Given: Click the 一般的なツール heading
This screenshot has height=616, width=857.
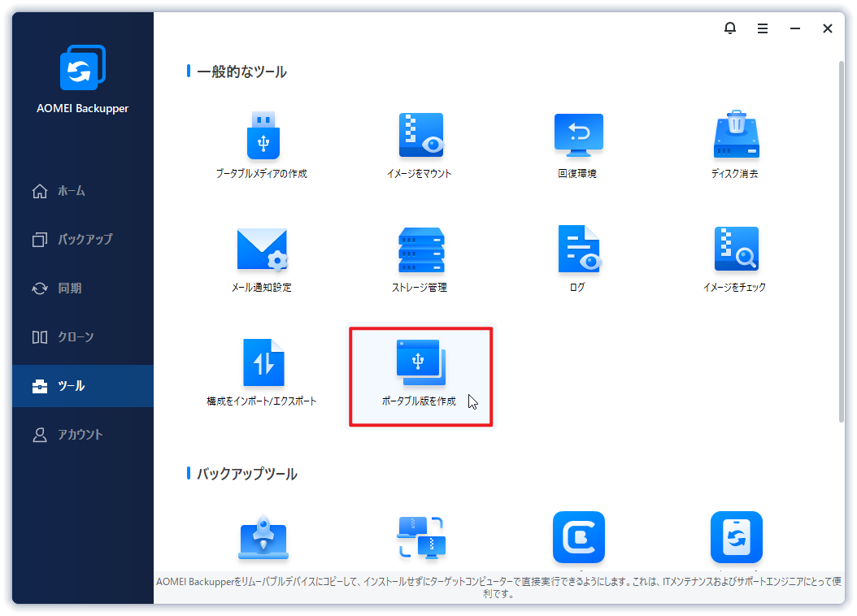Looking at the screenshot, I should [241, 72].
